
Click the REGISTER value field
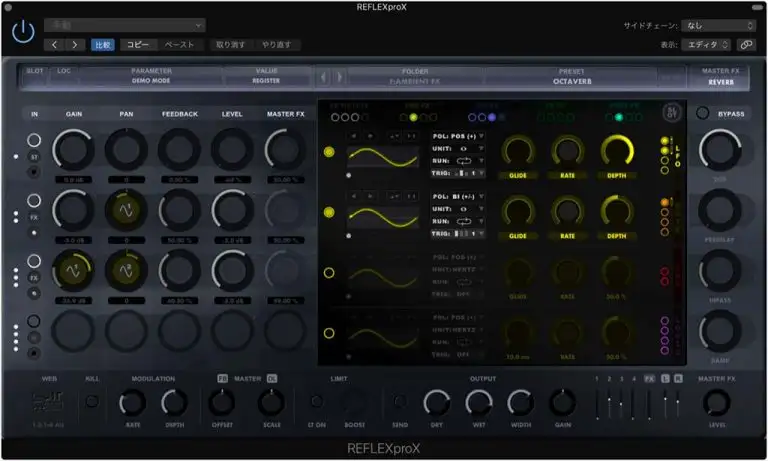[x=266, y=81]
